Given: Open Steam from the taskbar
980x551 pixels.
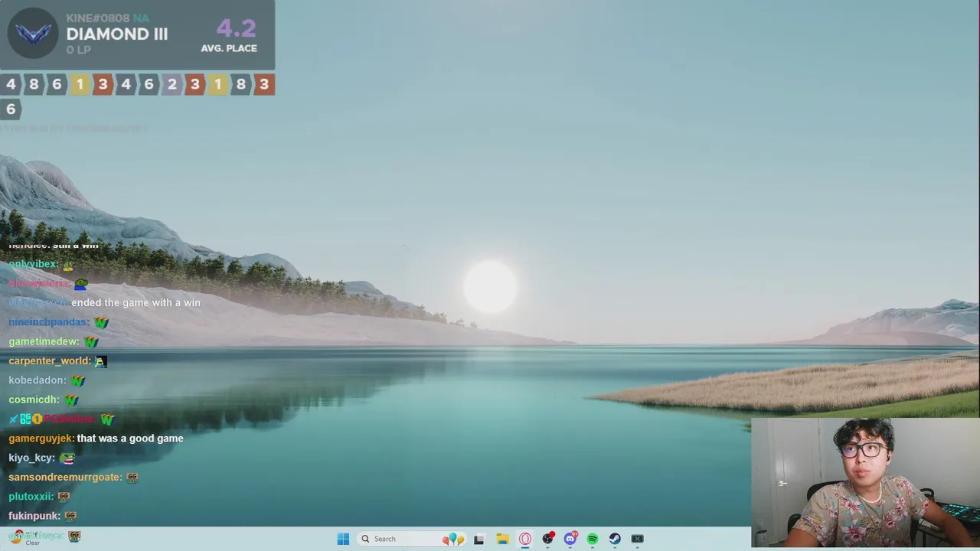Looking at the screenshot, I should (x=615, y=539).
